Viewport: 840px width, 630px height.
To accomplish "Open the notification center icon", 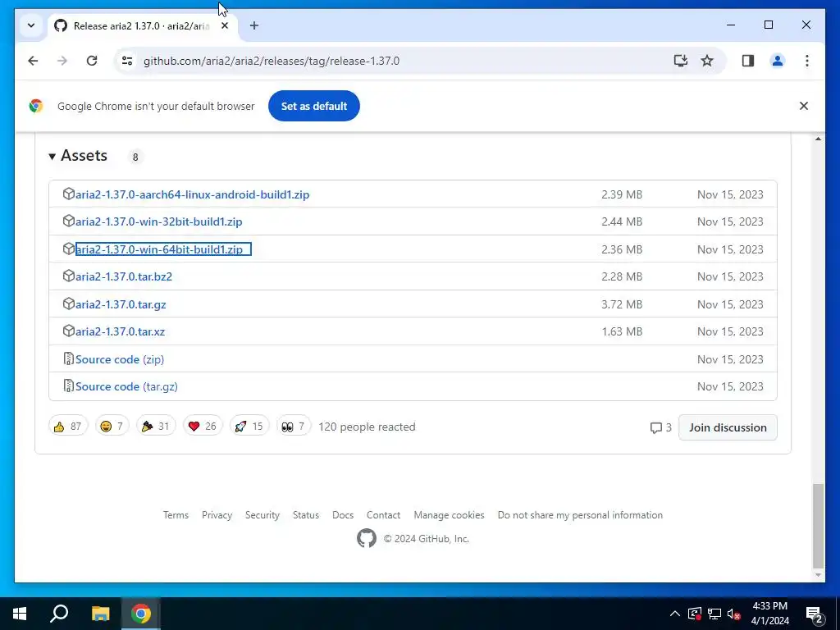I will [815, 614].
